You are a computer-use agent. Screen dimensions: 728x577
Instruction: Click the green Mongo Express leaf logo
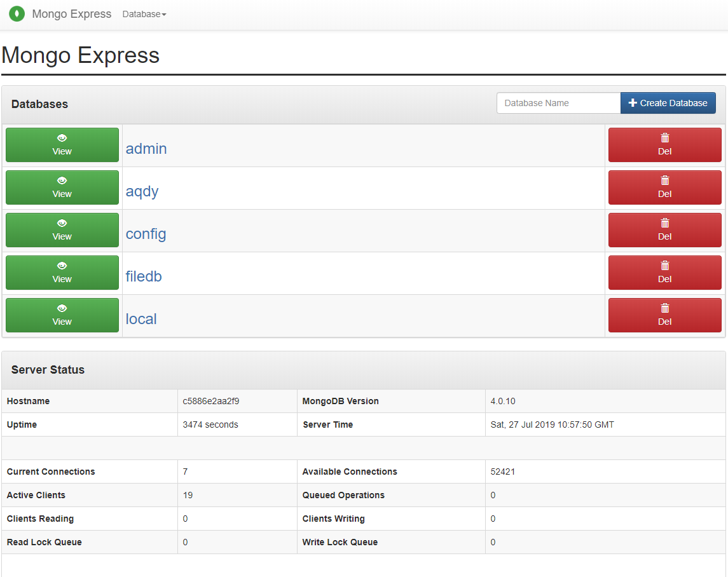coord(17,14)
